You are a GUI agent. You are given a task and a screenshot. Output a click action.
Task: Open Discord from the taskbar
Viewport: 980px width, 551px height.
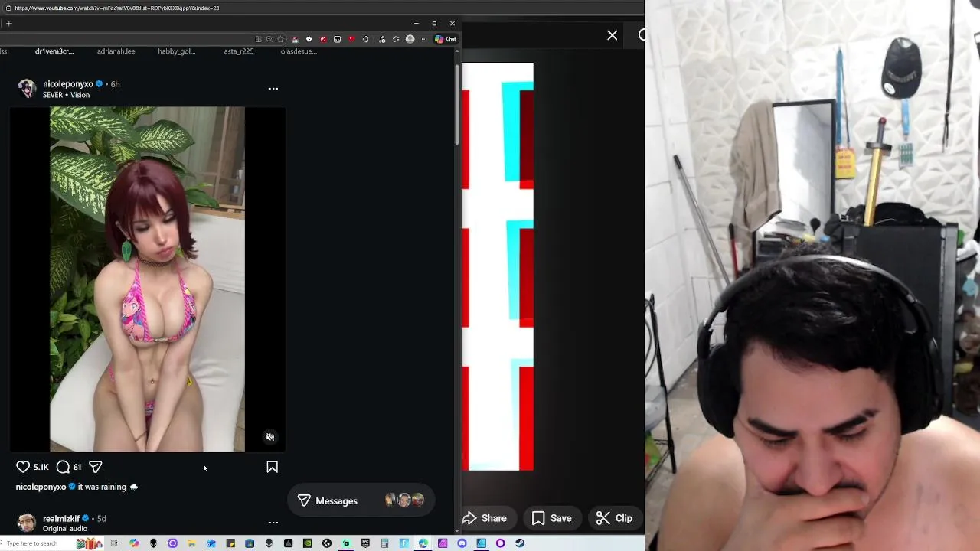462,543
